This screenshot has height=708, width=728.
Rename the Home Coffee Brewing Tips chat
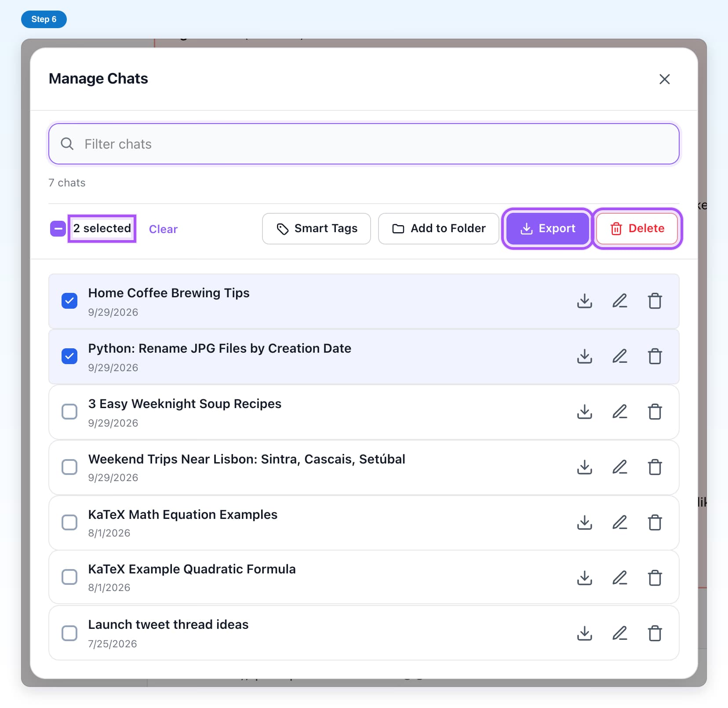[620, 301]
